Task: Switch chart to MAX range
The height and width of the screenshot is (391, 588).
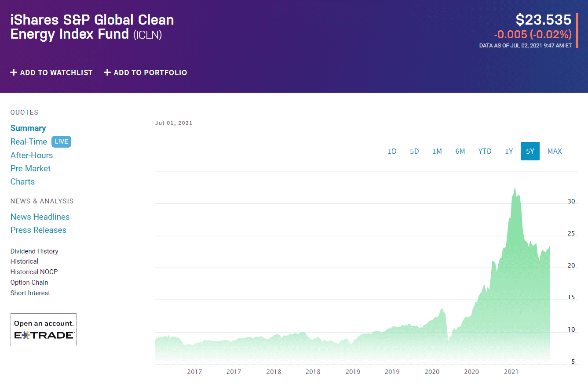Action: coord(555,151)
